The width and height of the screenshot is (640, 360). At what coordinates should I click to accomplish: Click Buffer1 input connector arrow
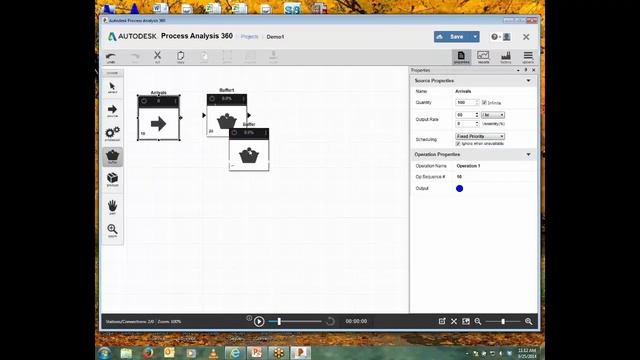(x=204, y=116)
